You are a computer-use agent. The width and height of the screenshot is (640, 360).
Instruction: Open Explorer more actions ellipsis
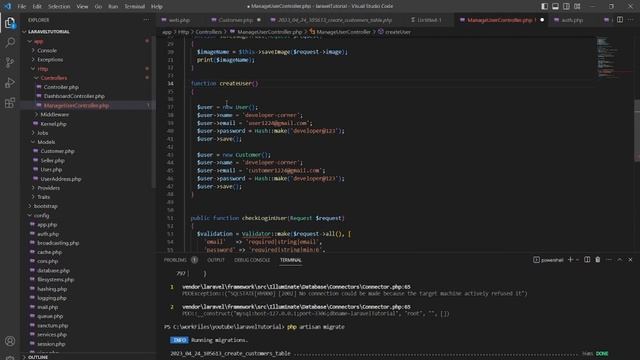(147, 20)
